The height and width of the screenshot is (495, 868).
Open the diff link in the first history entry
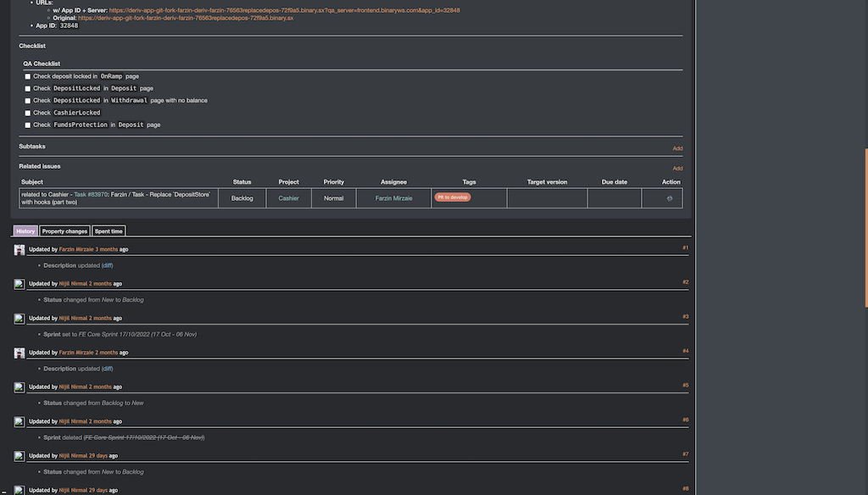108,265
